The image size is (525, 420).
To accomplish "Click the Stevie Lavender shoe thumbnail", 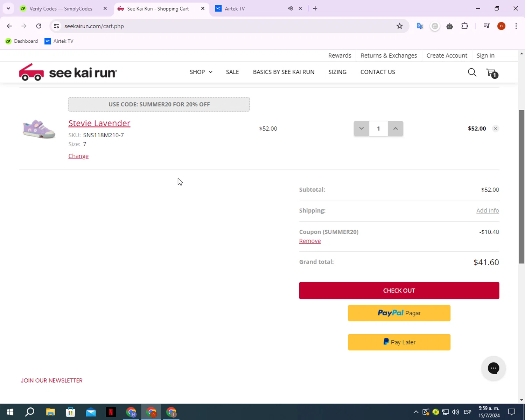I will pyautogui.click(x=39, y=129).
